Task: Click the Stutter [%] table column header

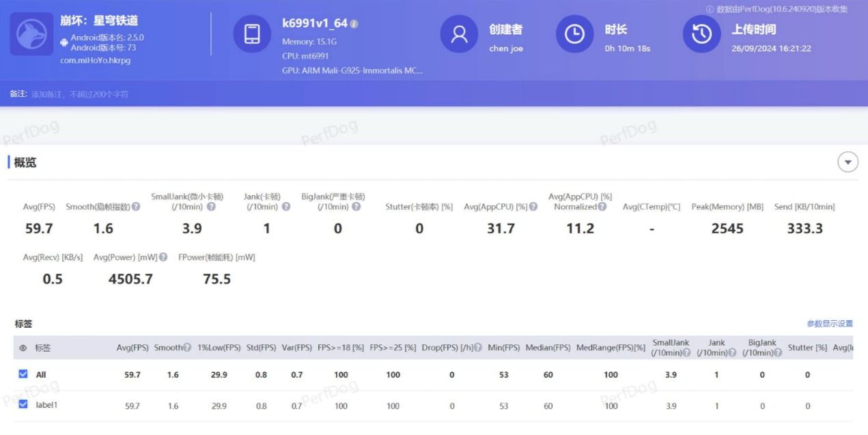Action: [807, 348]
